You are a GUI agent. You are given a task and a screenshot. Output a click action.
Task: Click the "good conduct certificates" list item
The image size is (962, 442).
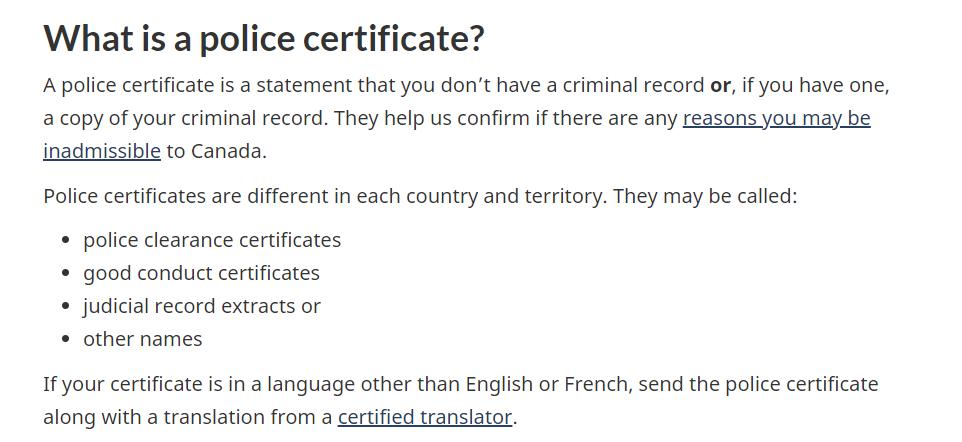click(201, 273)
